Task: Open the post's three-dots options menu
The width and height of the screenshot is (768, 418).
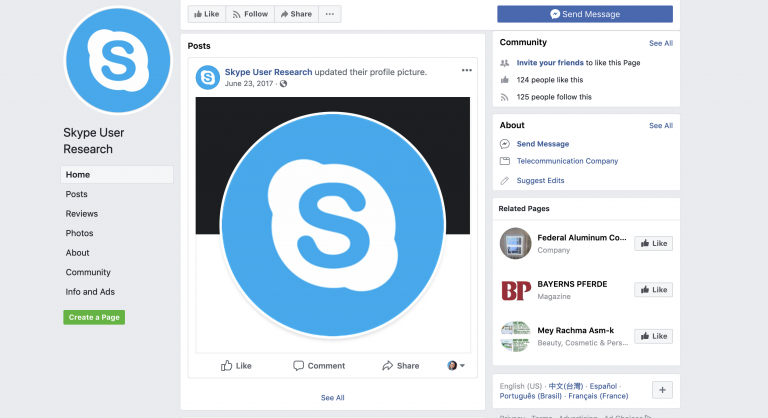Action: tap(467, 71)
